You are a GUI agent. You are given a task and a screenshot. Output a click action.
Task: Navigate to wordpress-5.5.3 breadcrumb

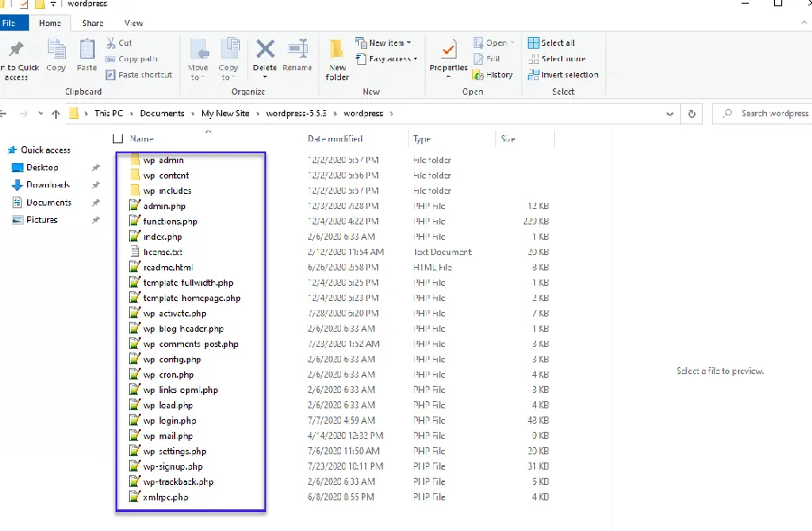(296, 114)
